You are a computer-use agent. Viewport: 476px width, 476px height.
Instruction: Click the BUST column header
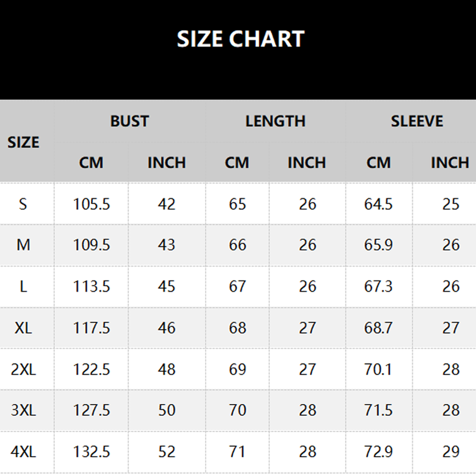pyautogui.click(x=129, y=121)
